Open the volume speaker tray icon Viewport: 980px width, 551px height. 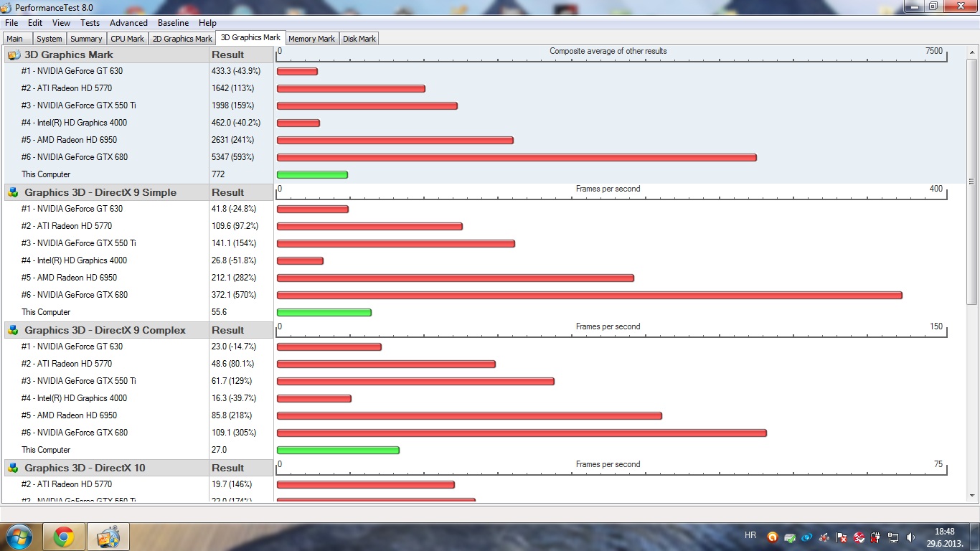tap(910, 537)
